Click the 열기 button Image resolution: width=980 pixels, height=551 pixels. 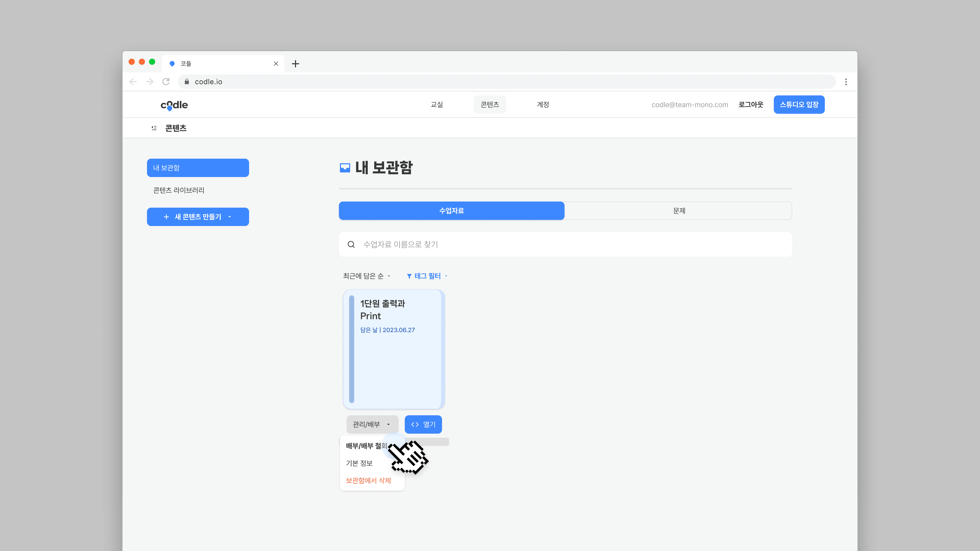click(423, 424)
